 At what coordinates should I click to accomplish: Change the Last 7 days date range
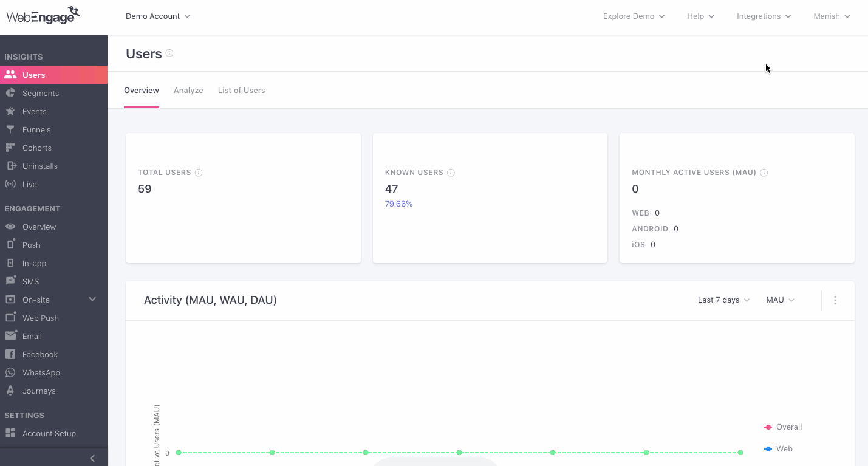pyautogui.click(x=723, y=300)
